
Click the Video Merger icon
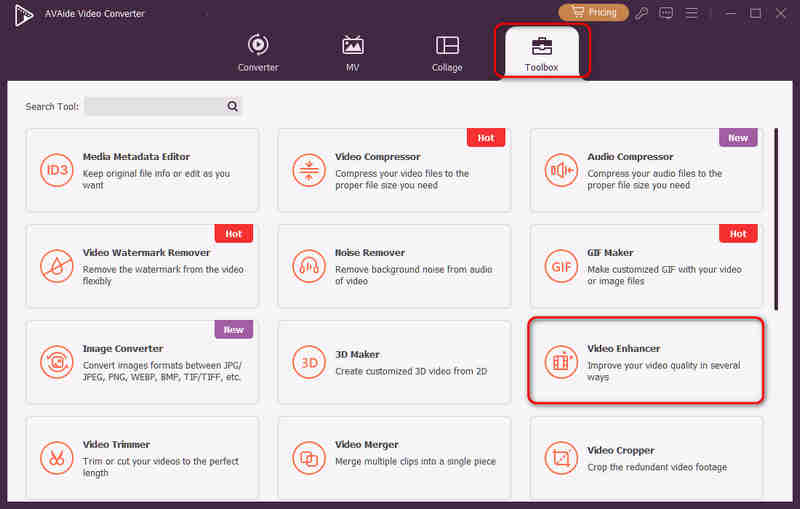coord(309,458)
